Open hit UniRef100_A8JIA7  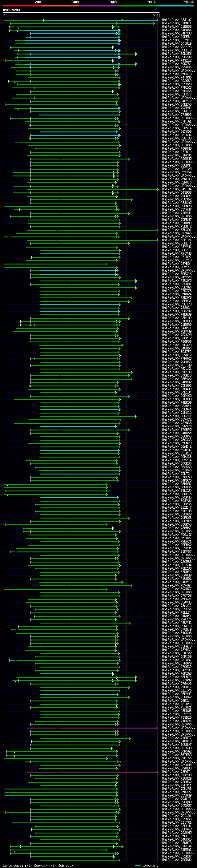click(x=177, y=20)
